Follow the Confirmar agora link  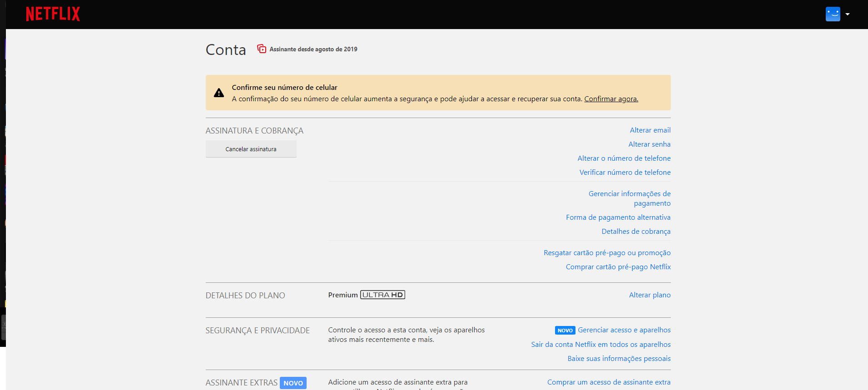[x=611, y=99]
